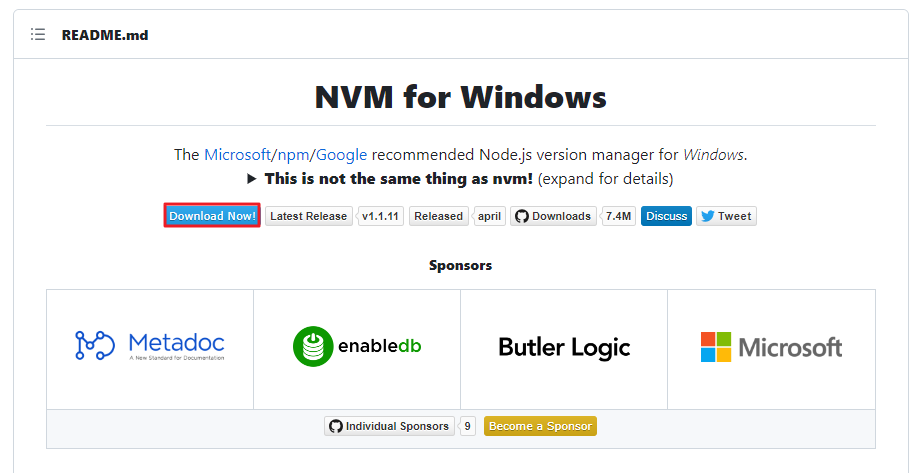The height and width of the screenshot is (473, 919).
Task: Open the Latest Release badge
Action: [x=309, y=216]
